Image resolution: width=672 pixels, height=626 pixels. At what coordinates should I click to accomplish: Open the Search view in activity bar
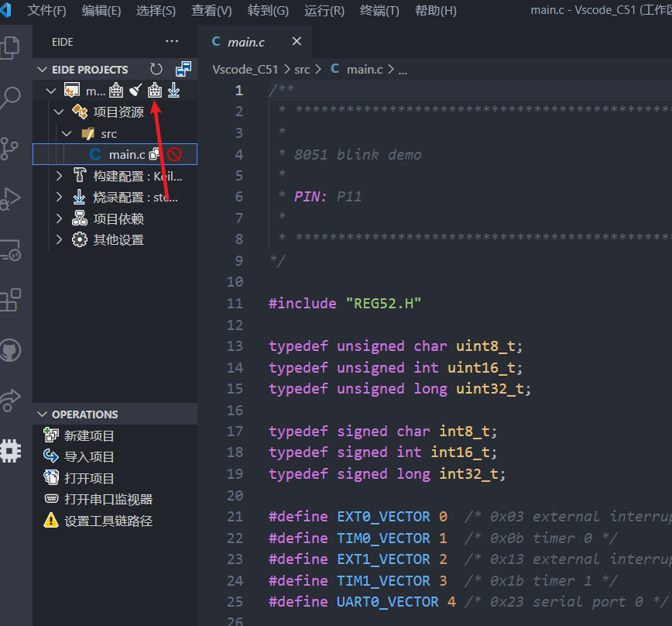point(10,98)
